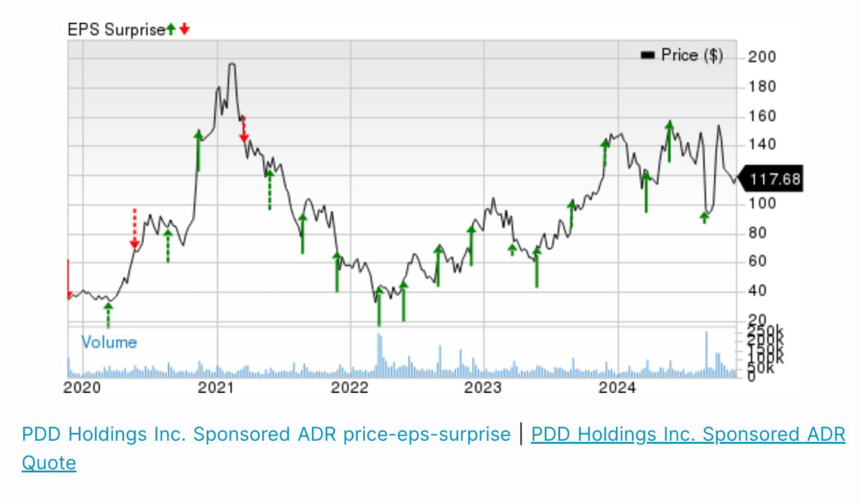
Task: Click the "180" price axis value
Action: click(762, 87)
